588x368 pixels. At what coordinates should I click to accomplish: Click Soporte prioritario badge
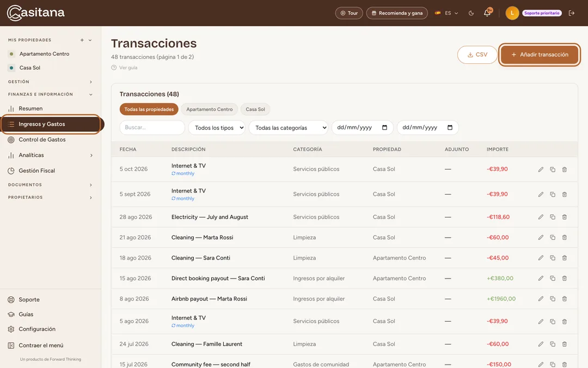pos(542,13)
